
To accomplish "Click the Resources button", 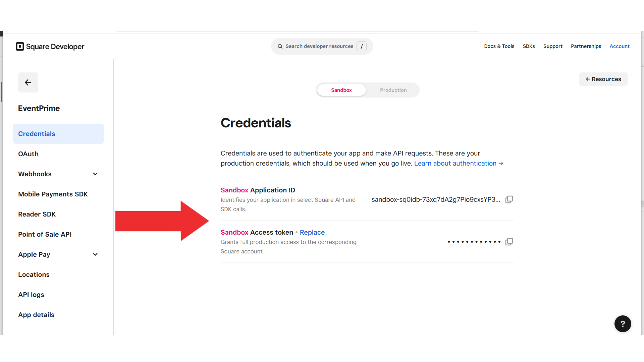I will tap(603, 79).
